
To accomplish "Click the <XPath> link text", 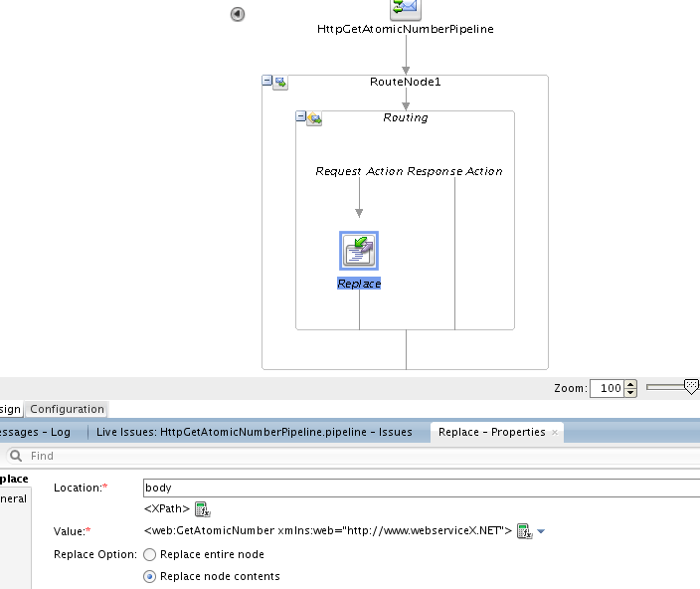I will 167,508.
